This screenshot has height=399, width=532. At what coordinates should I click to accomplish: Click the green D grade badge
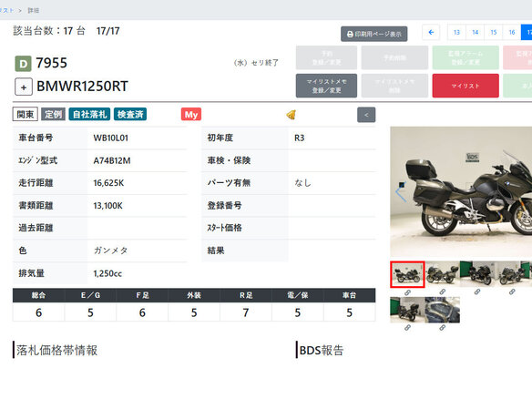(23, 64)
